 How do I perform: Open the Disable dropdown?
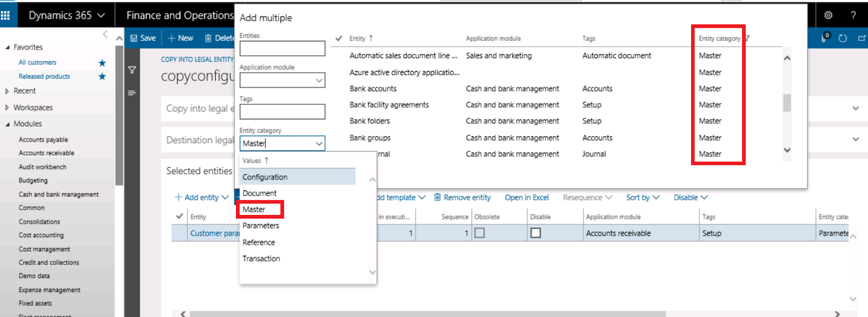pos(691,198)
